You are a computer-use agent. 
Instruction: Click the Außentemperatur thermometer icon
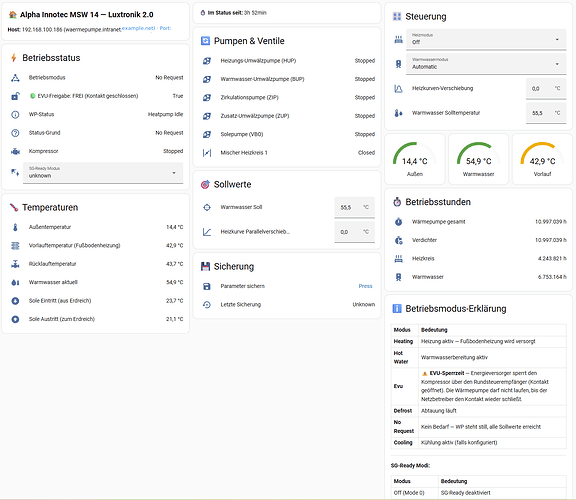click(x=15, y=227)
